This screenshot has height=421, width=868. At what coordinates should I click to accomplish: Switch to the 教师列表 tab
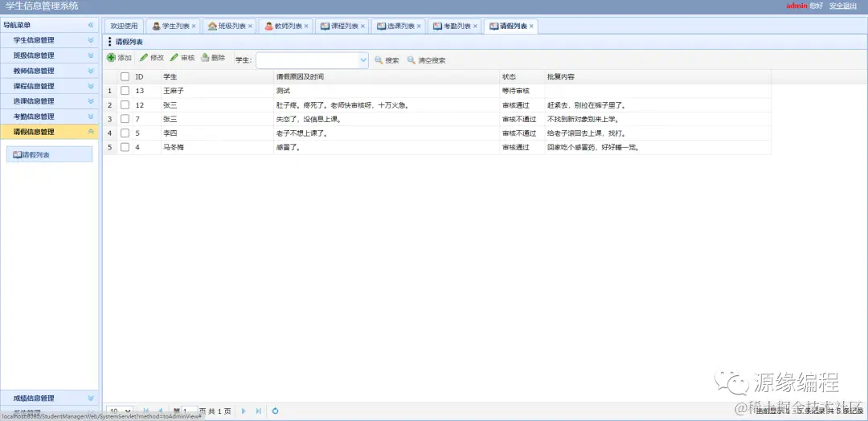pos(284,26)
